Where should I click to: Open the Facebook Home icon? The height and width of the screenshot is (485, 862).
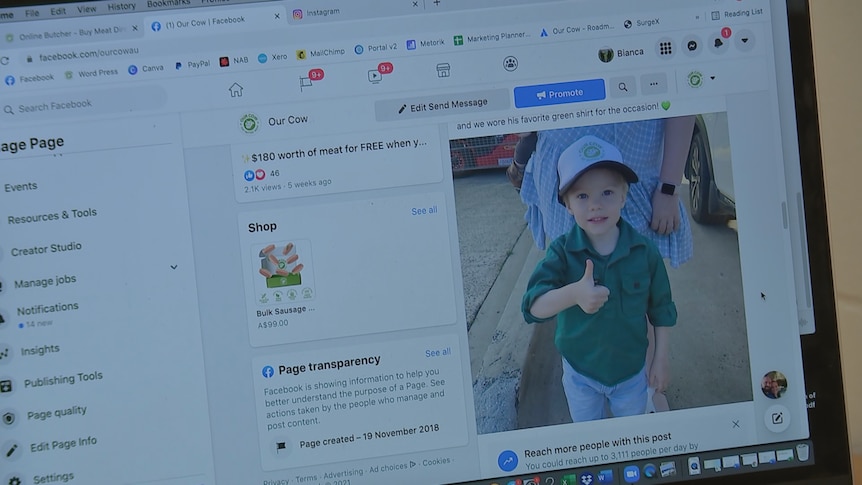click(236, 90)
